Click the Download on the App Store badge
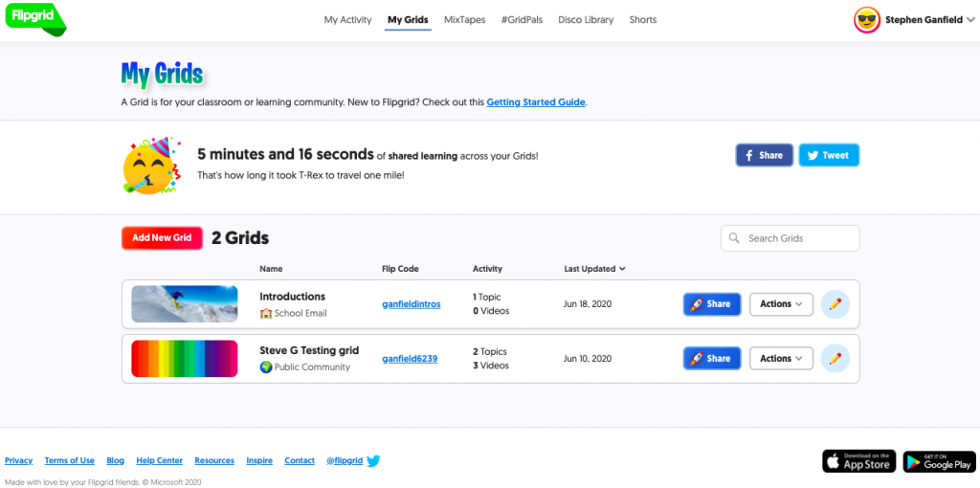Viewport: 980px width, 488px height. tap(858, 461)
